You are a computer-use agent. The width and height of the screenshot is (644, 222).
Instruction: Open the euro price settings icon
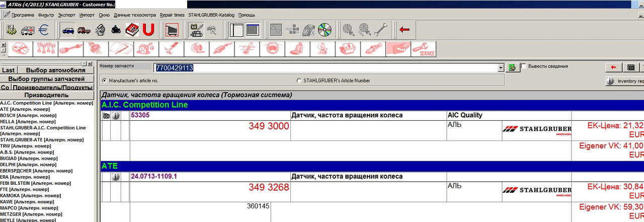(44, 30)
